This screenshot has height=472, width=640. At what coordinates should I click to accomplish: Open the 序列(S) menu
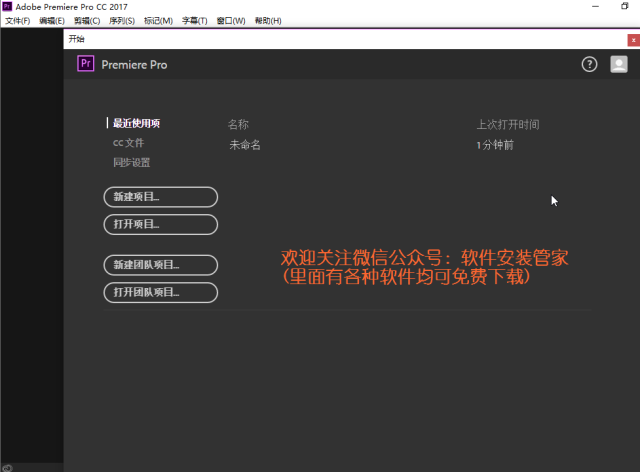point(122,20)
